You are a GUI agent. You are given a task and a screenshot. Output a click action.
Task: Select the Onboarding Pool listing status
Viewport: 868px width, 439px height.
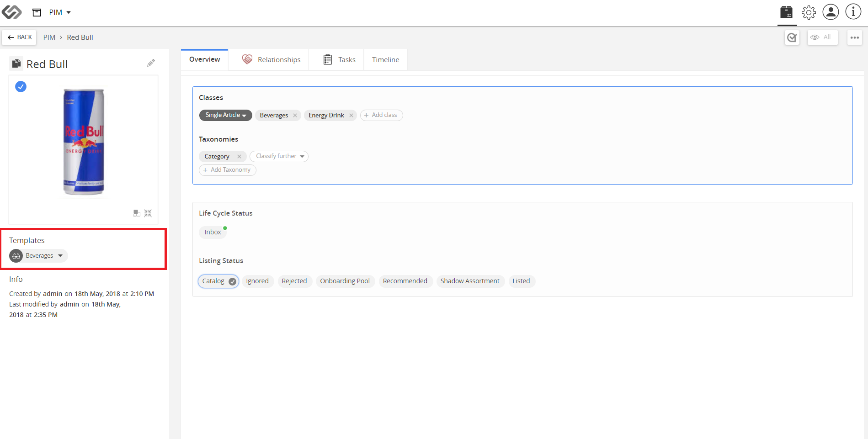345,281
